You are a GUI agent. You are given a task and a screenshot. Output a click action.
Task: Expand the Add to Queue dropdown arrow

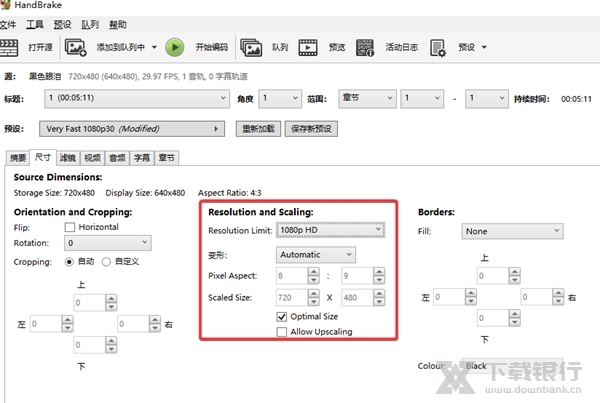pyautogui.click(x=154, y=47)
